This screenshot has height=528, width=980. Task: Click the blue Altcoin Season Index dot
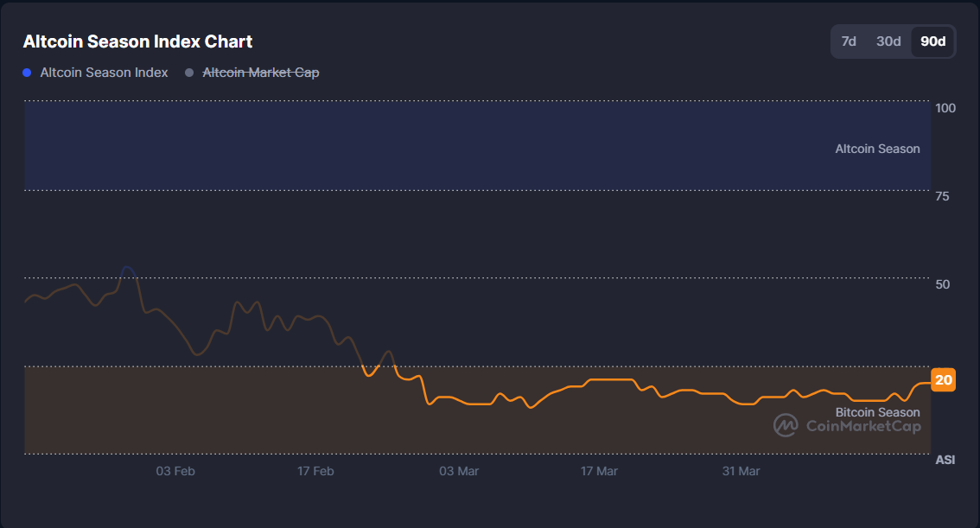29,73
